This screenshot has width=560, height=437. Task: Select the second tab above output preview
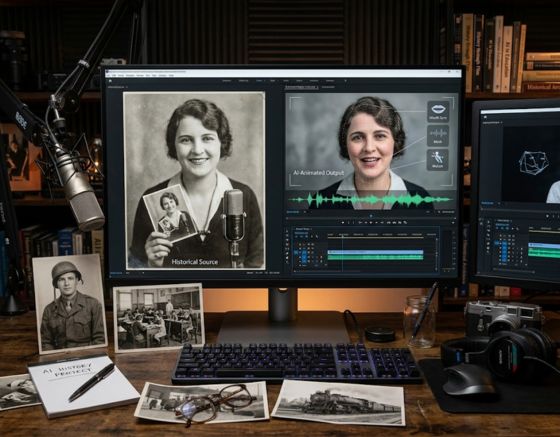tap(328, 87)
